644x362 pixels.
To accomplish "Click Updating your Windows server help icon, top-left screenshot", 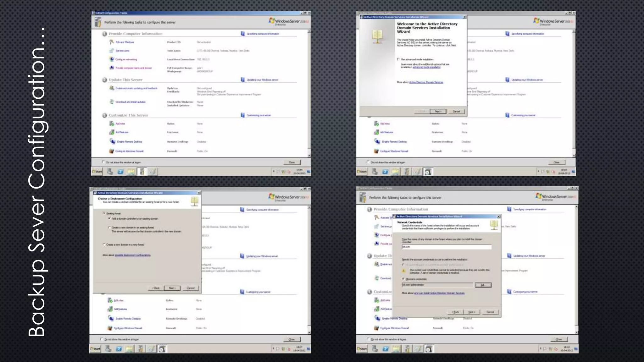I will tap(242, 80).
